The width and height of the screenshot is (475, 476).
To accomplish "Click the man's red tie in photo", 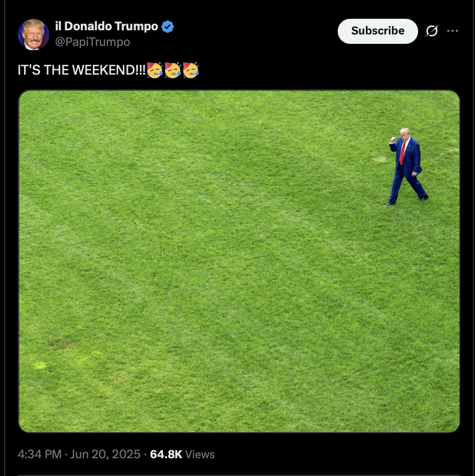I will coord(402,153).
